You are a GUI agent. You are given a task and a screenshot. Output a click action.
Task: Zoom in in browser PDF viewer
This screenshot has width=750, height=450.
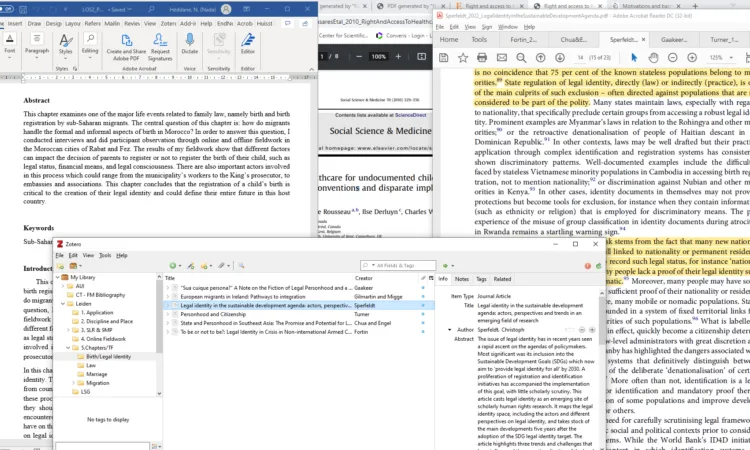click(398, 56)
